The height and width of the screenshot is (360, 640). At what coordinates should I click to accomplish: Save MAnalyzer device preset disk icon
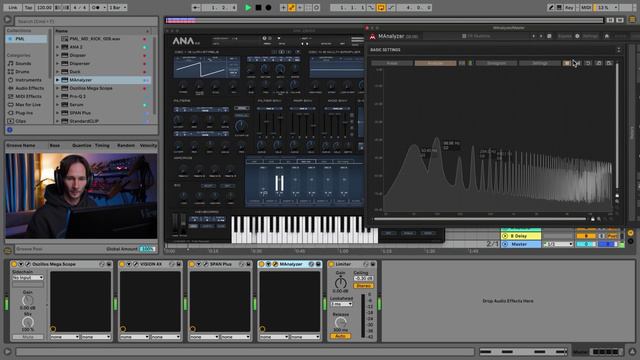(318, 264)
